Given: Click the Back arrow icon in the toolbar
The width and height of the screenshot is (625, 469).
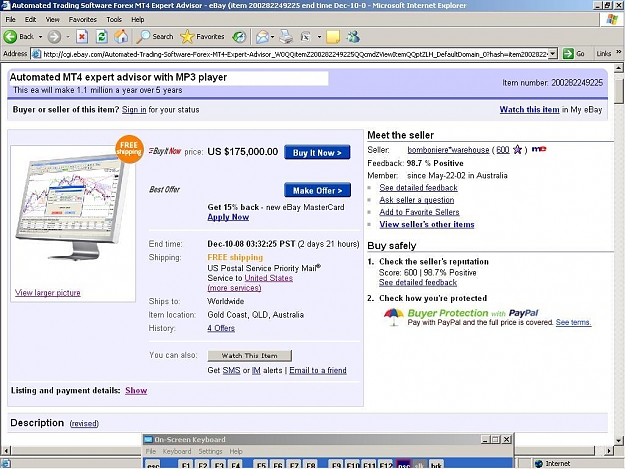Looking at the screenshot, I should (x=10, y=37).
